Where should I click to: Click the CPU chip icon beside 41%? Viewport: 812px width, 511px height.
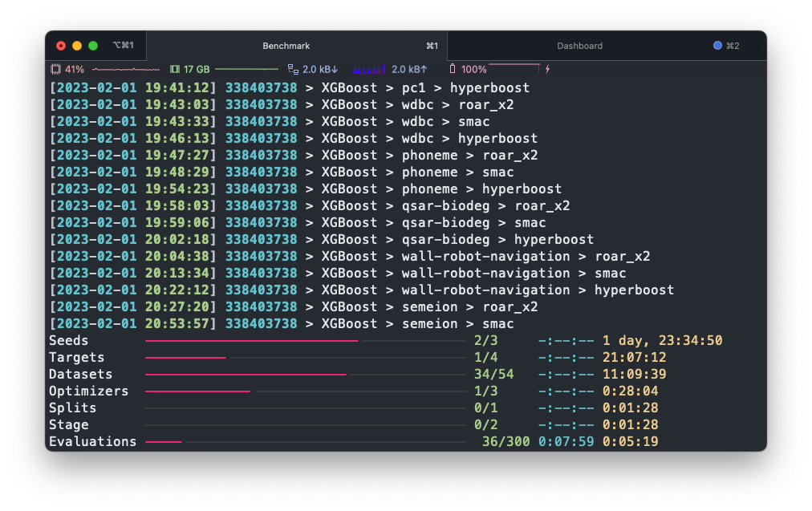tap(55, 69)
